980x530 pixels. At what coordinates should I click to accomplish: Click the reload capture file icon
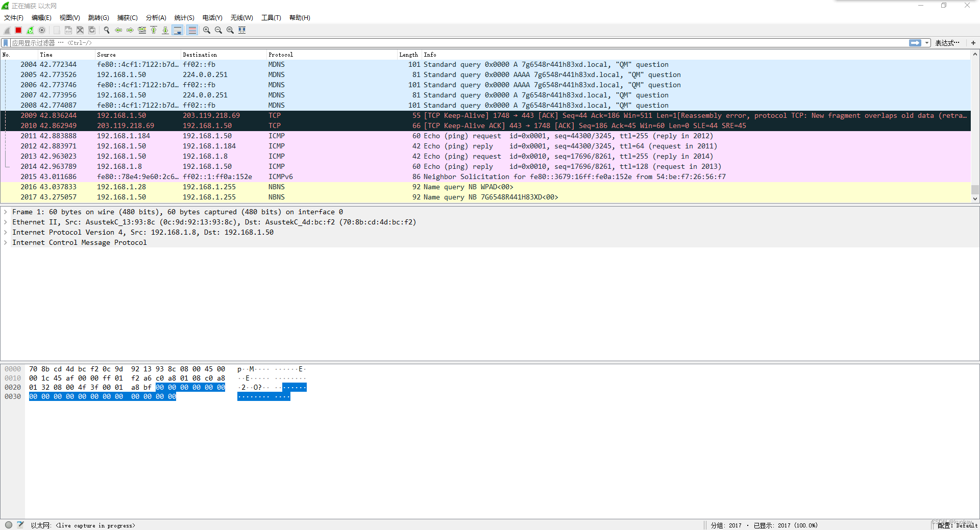(x=92, y=30)
